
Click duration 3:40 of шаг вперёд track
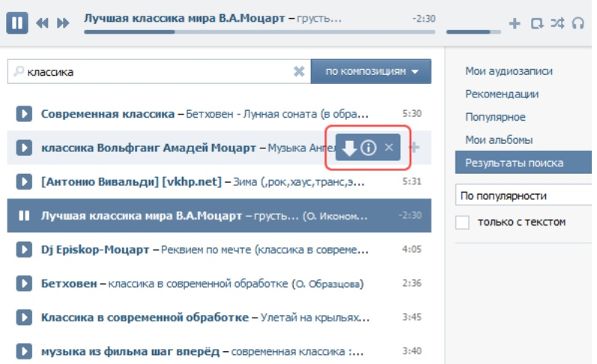point(412,351)
